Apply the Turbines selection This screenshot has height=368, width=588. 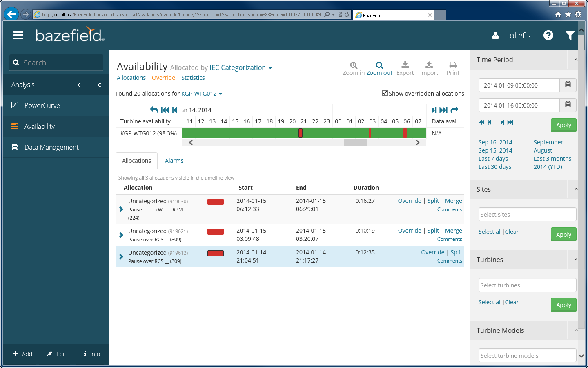[563, 305]
